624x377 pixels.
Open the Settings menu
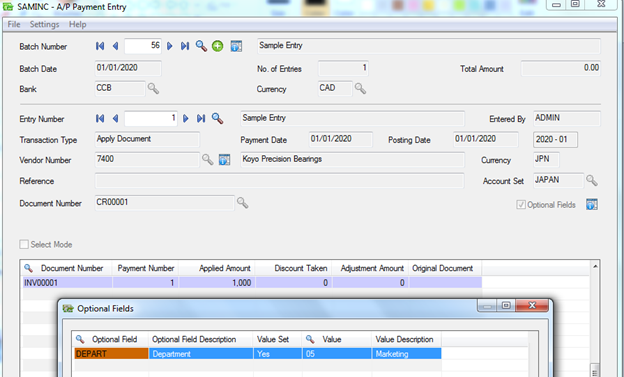pyautogui.click(x=44, y=24)
